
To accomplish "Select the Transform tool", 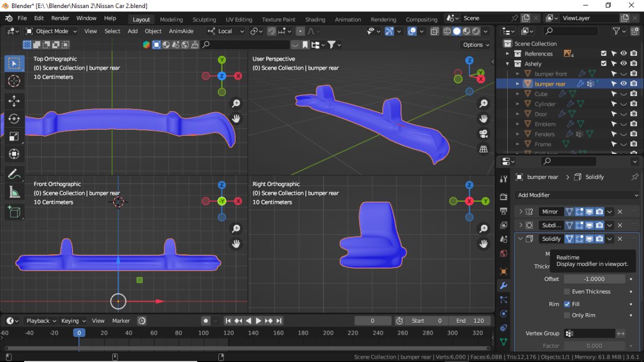I will 14,154.
